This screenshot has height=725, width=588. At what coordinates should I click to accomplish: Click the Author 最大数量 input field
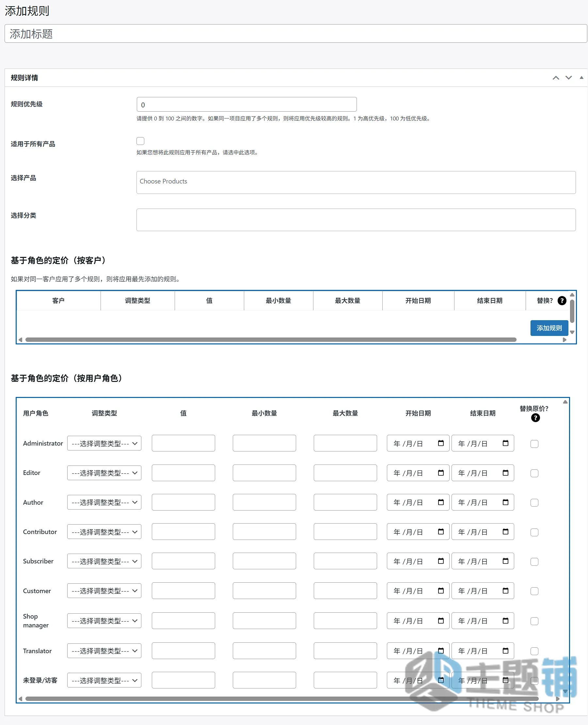point(345,502)
